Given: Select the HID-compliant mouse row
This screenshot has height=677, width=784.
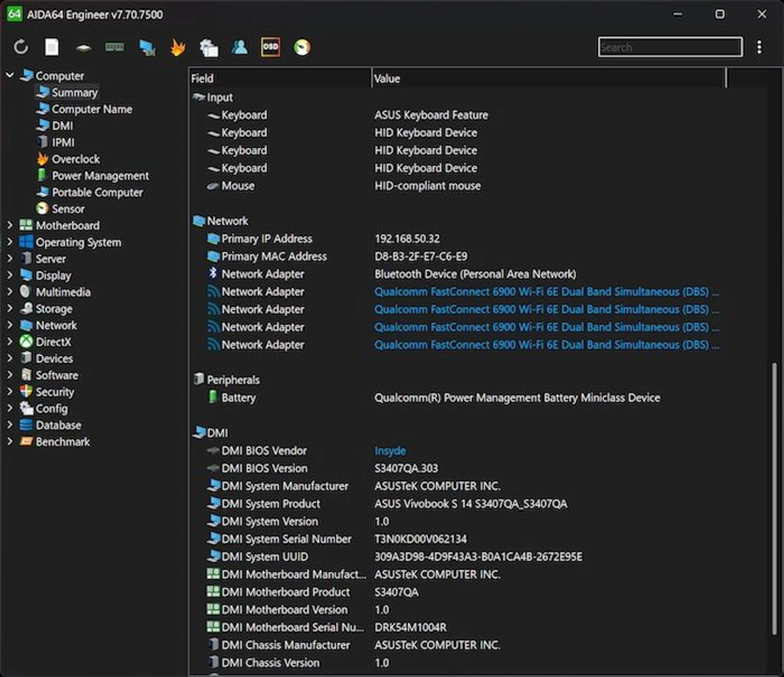Looking at the screenshot, I should pyautogui.click(x=457, y=186).
